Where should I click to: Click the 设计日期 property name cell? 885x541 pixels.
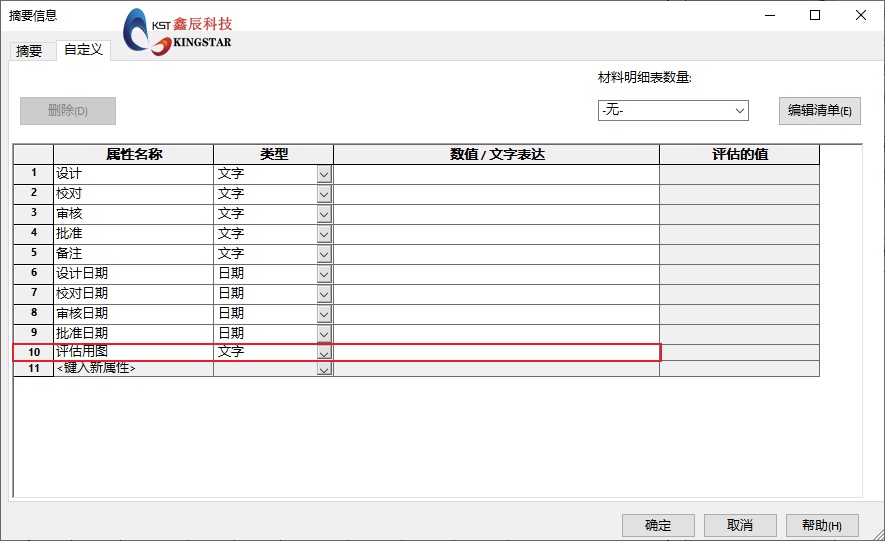click(x=133, y=274)
